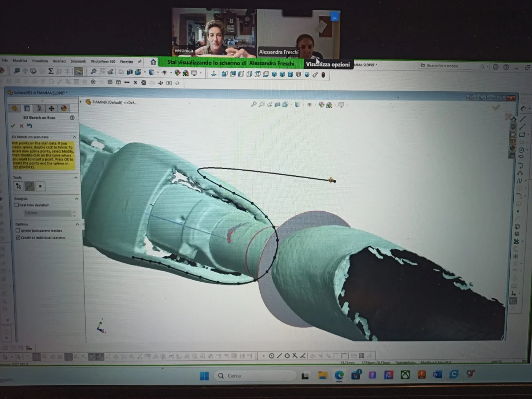Screen dimensions: 532x399
Task: Collapse the Analysis section
Action: [x=76, y=199]
